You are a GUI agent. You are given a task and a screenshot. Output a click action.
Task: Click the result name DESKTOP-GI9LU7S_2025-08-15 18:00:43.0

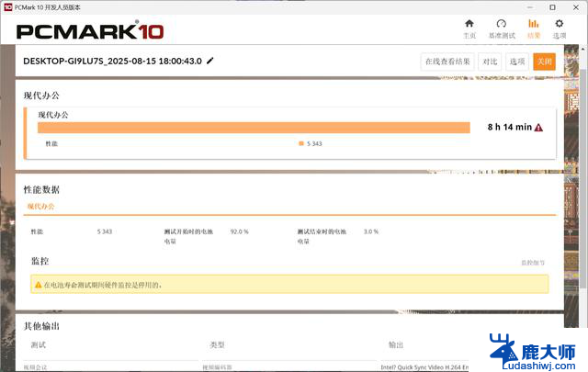[112, 61]
